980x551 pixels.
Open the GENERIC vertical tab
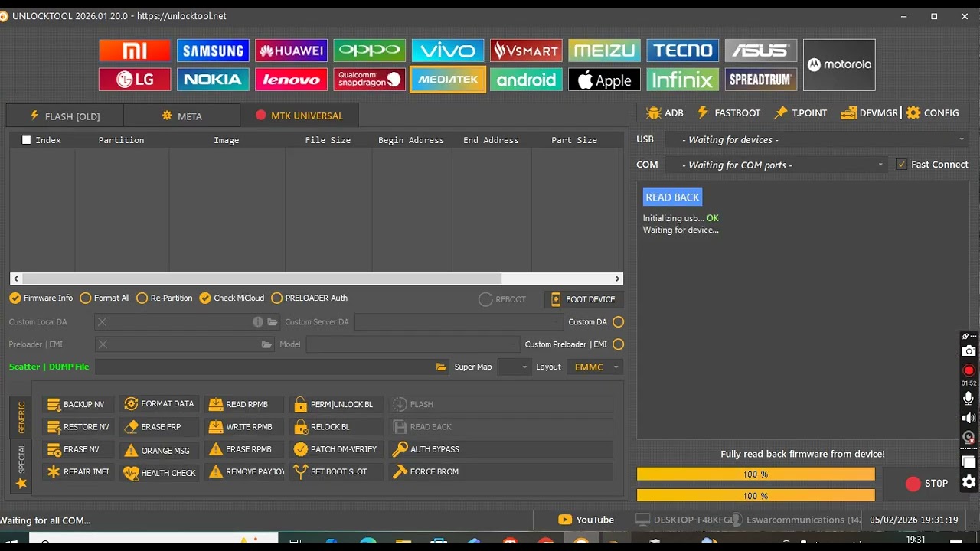(x=21, y=417)
